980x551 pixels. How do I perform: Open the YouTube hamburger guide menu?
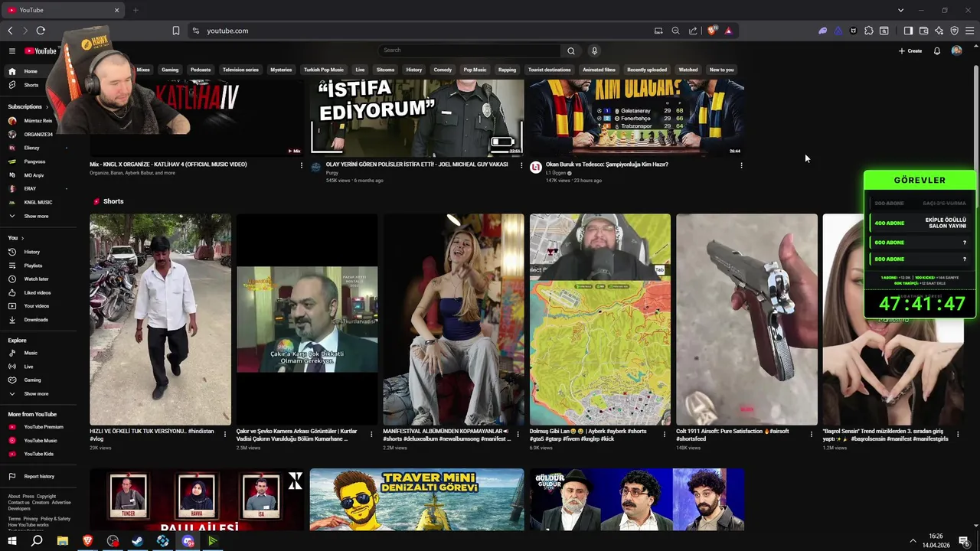pos(12,51)
